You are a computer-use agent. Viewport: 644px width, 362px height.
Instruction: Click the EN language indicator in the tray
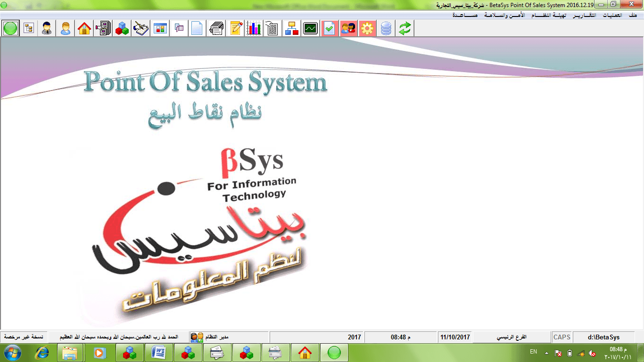[534, 352]
